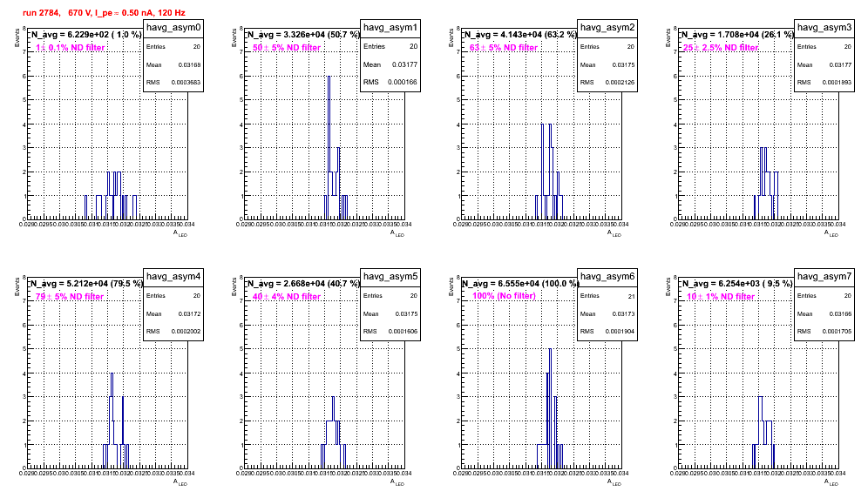
Task: Select the havg_asym6 stats box title
Action: pyautogui.click(x=607, y=277)
